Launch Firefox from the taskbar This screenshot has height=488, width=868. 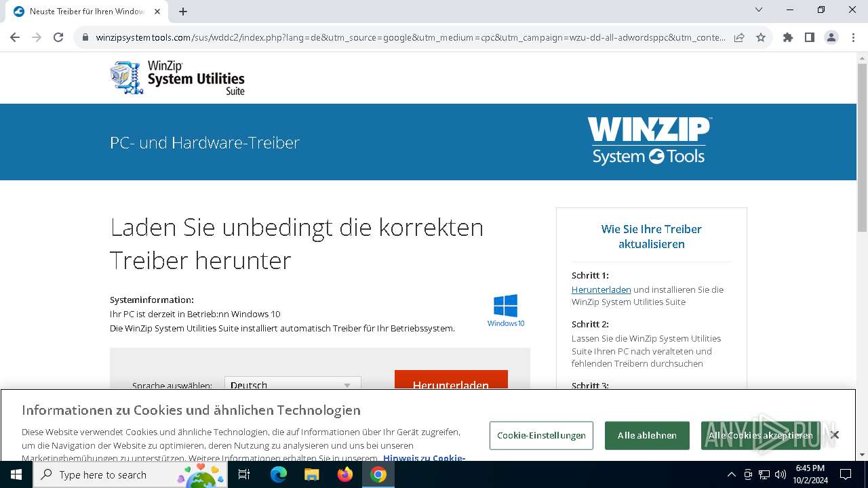[345, 474]
